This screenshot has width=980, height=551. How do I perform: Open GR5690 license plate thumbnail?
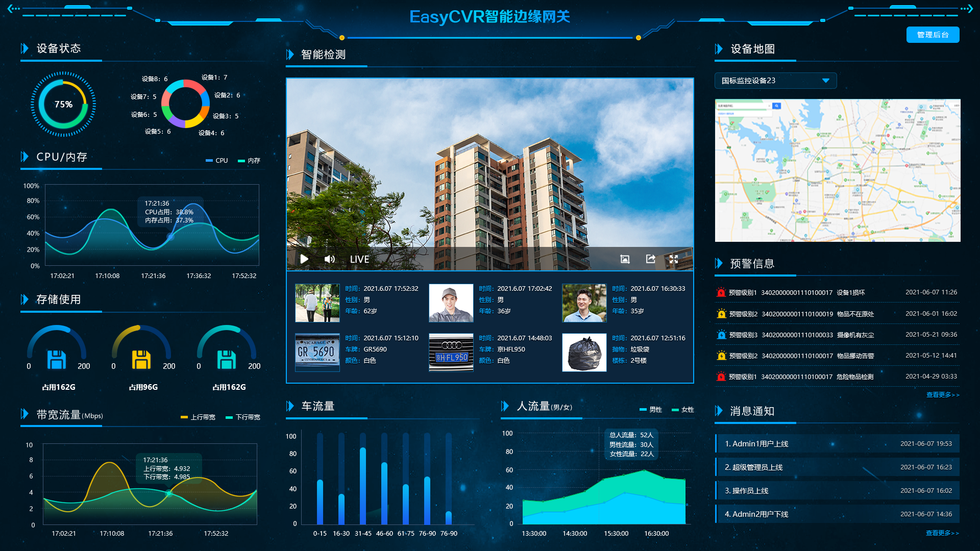pyautogui.click(x=317, y=353)
